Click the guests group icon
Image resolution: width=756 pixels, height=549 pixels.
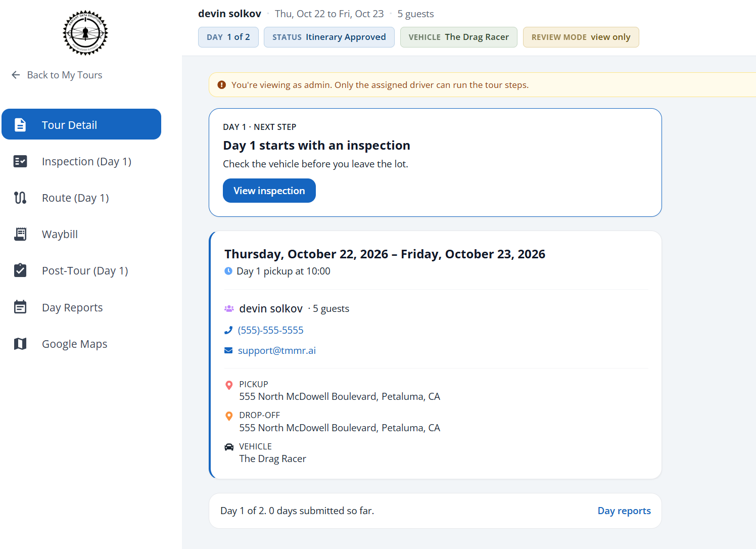click(x=229, y=308)
